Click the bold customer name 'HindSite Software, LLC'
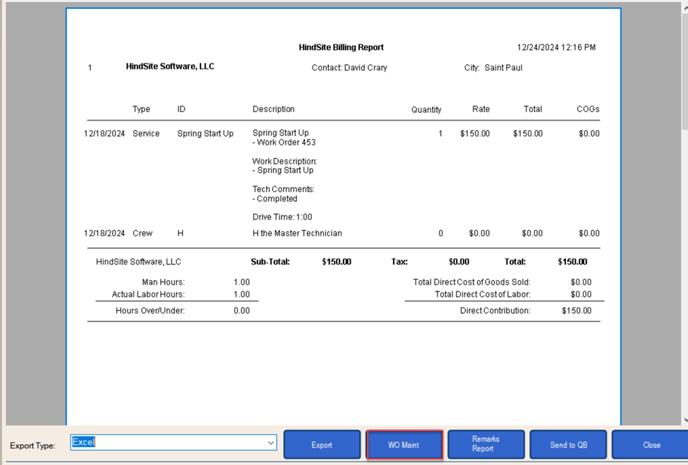This screenshot has height=465, width=688. pos(170,66)
